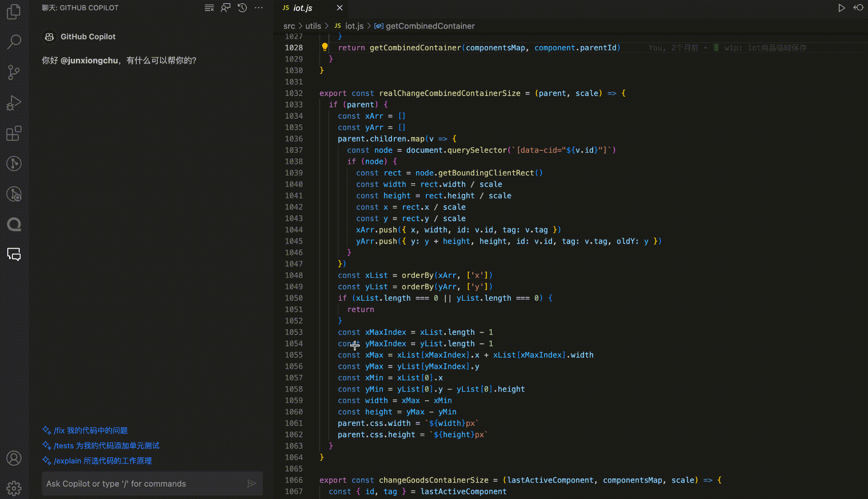Click line number 1066 in the gutter
Screen dimensions: 868x499
pos(294,480)
